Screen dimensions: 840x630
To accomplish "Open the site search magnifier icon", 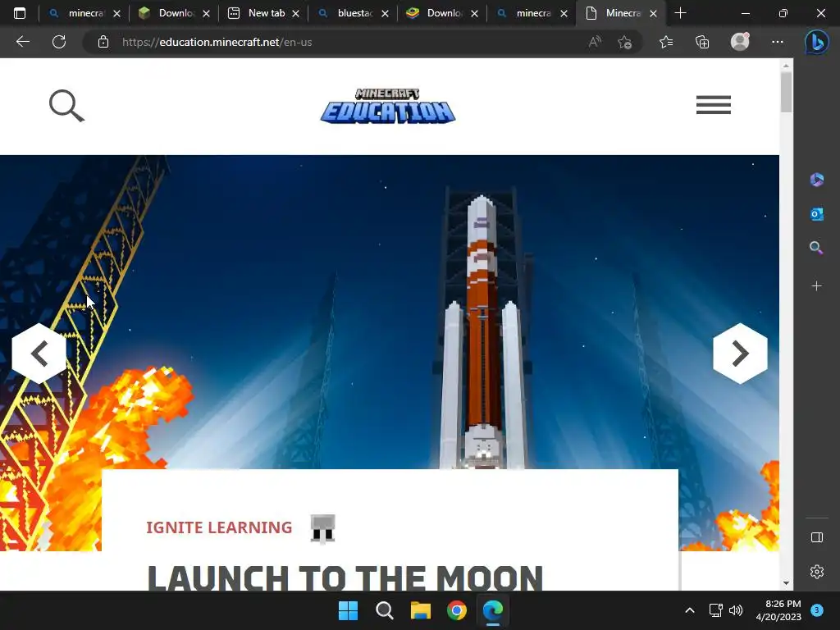I will click(67, 106).
